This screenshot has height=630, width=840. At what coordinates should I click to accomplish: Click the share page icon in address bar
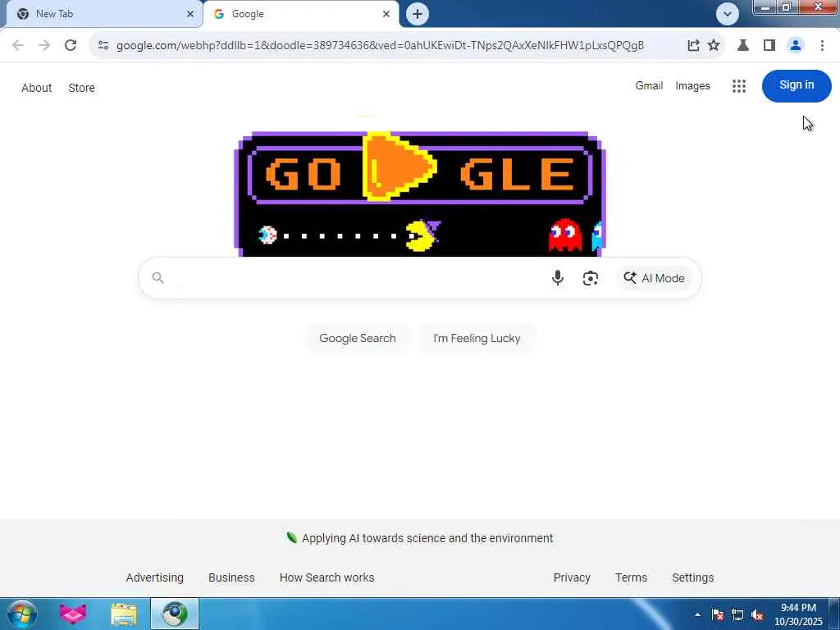[x=693, y=46]
